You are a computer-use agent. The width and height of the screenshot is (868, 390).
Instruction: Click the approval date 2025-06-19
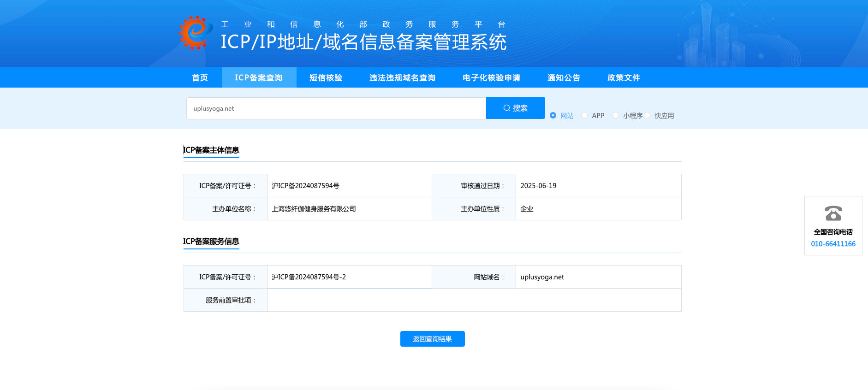coord(538,186)
